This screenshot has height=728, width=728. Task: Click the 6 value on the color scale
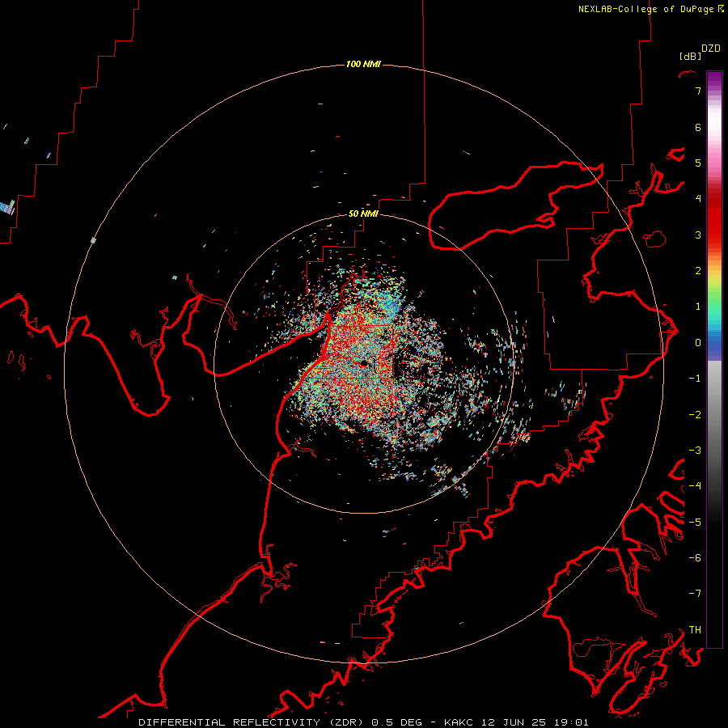coord(698,127)
